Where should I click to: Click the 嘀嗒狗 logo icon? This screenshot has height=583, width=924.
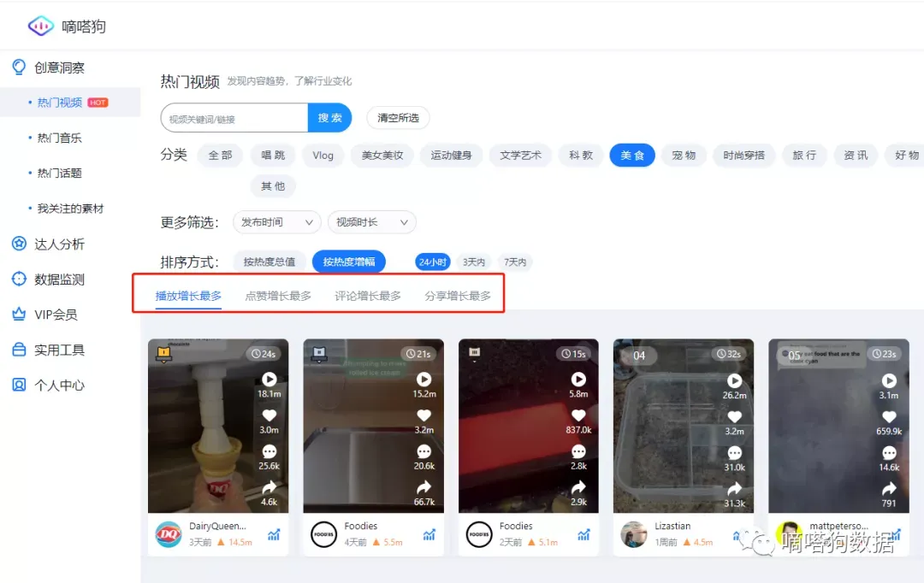41,26
